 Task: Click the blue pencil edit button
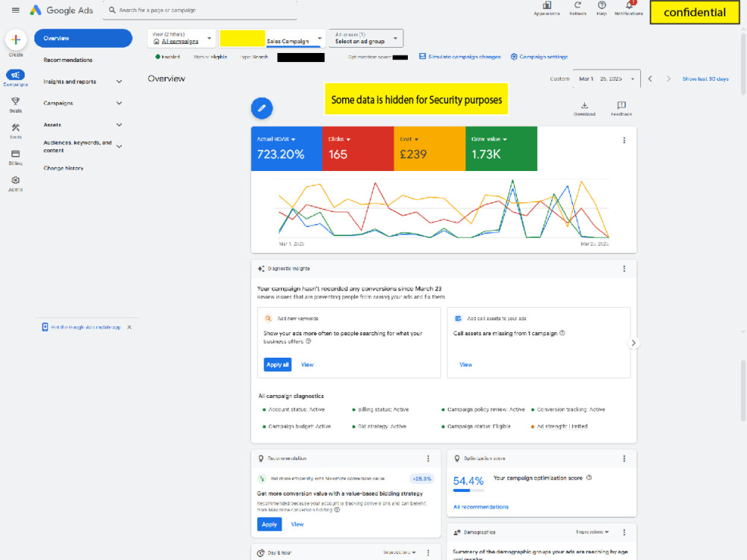[261, 108]
